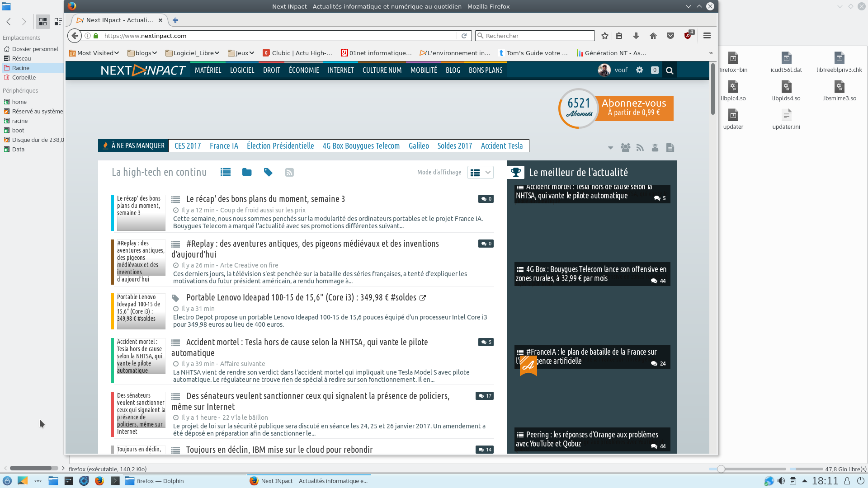Open feed RSS icon beside tags
Image resolution: width=868 pixels, height=488 pixels.
289,172
